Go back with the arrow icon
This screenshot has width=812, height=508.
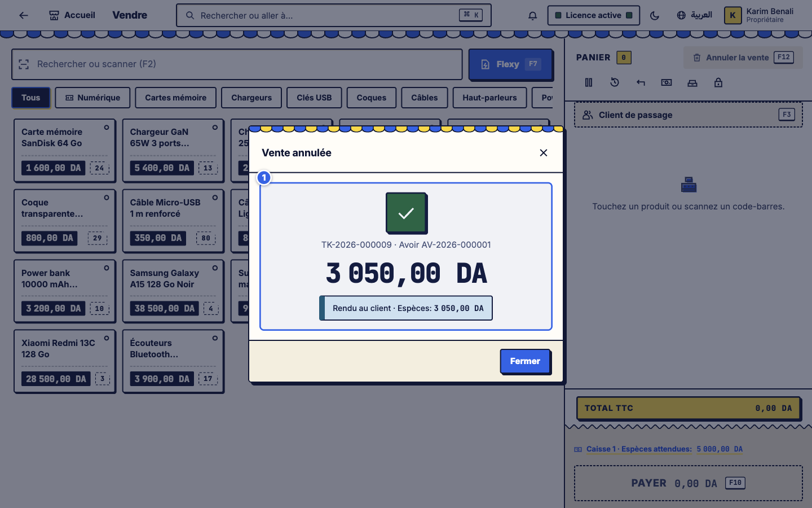pos(23,15)
